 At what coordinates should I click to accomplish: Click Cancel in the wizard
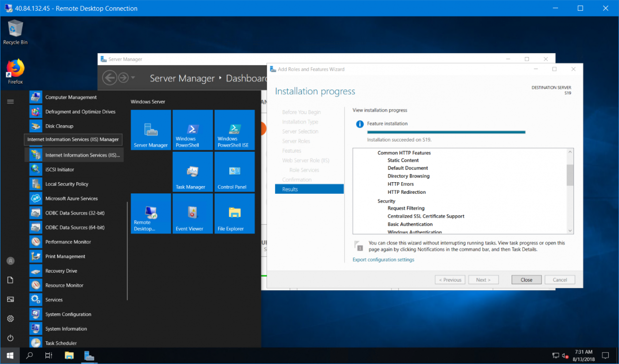coord(560,280)
